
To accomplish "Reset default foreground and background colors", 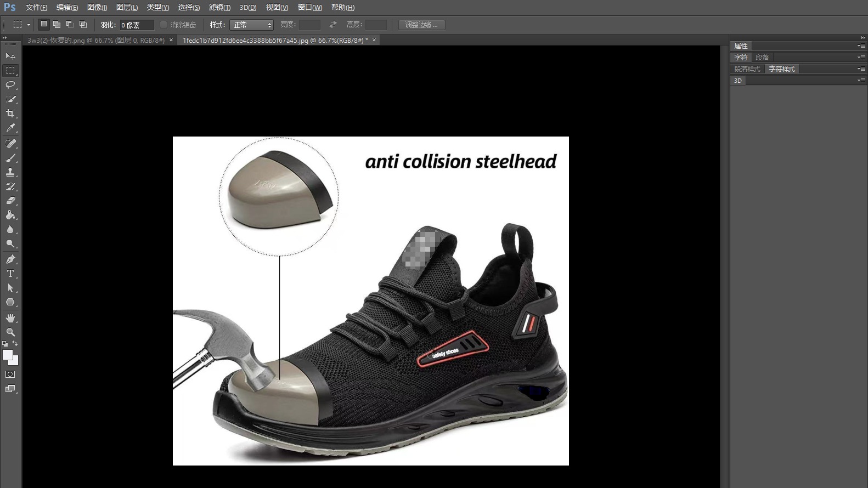I will [x=5, y=344].
